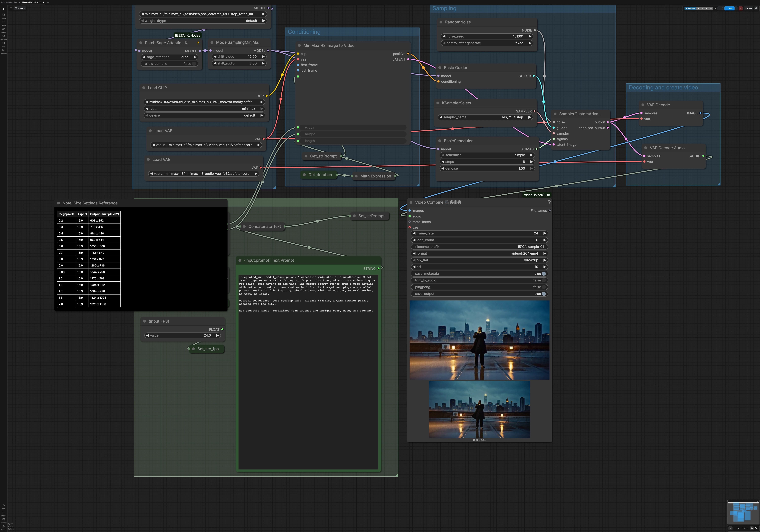Open the Graph view dropdown

20,8
